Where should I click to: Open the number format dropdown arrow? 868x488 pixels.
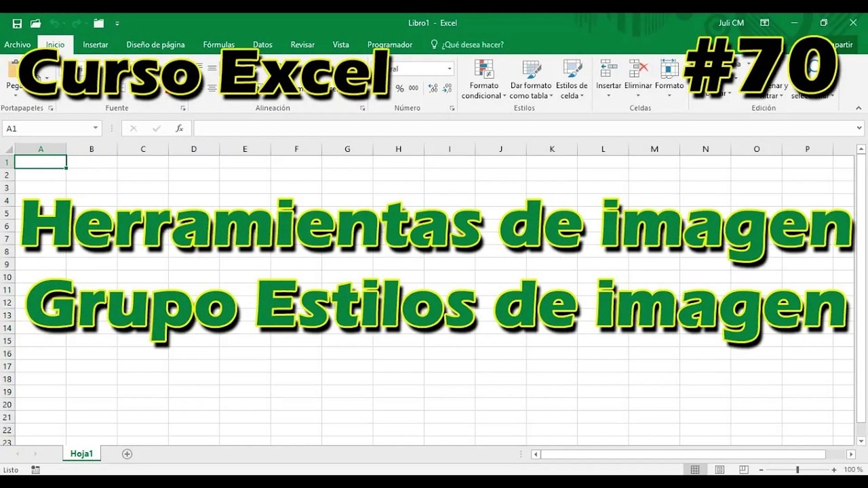pos(449,69)
